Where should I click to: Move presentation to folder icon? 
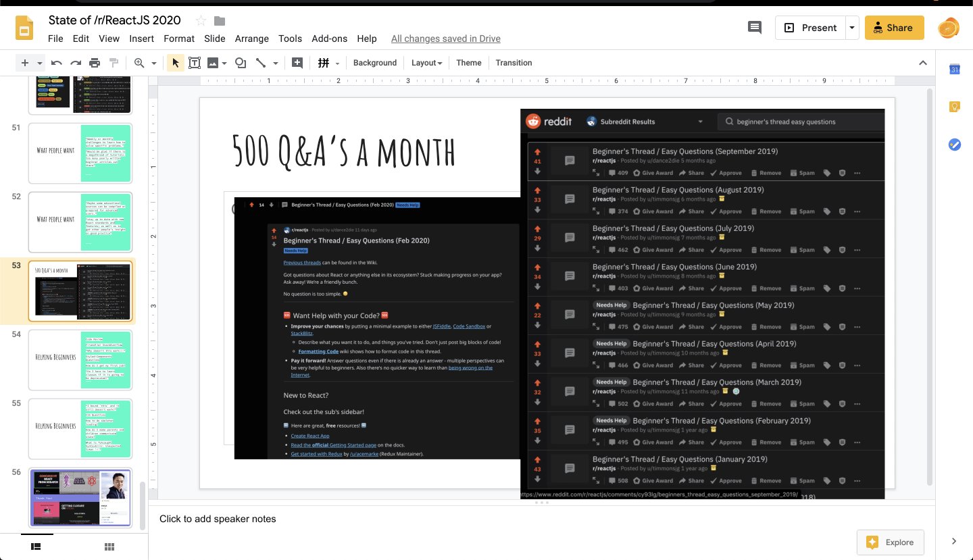pos(220,20)
